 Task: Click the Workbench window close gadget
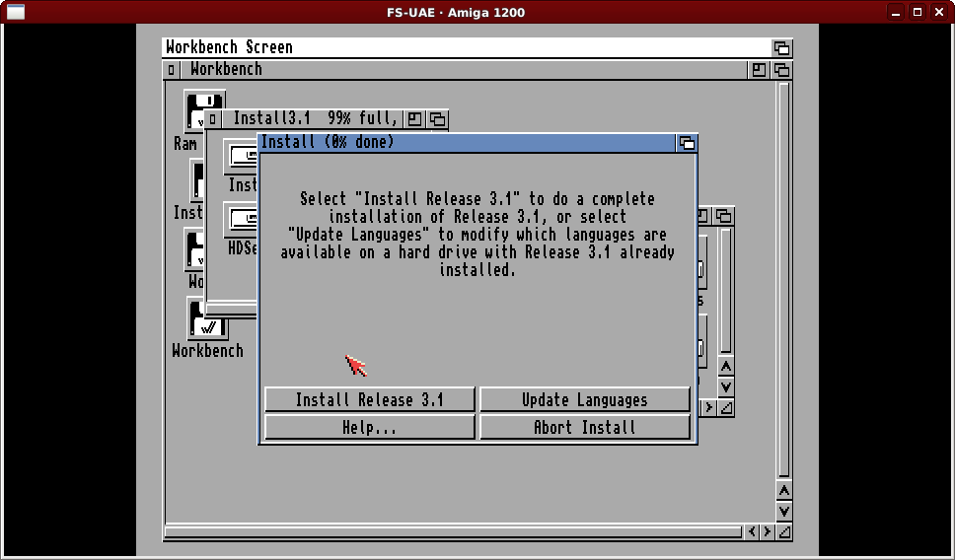click(171, 70)
